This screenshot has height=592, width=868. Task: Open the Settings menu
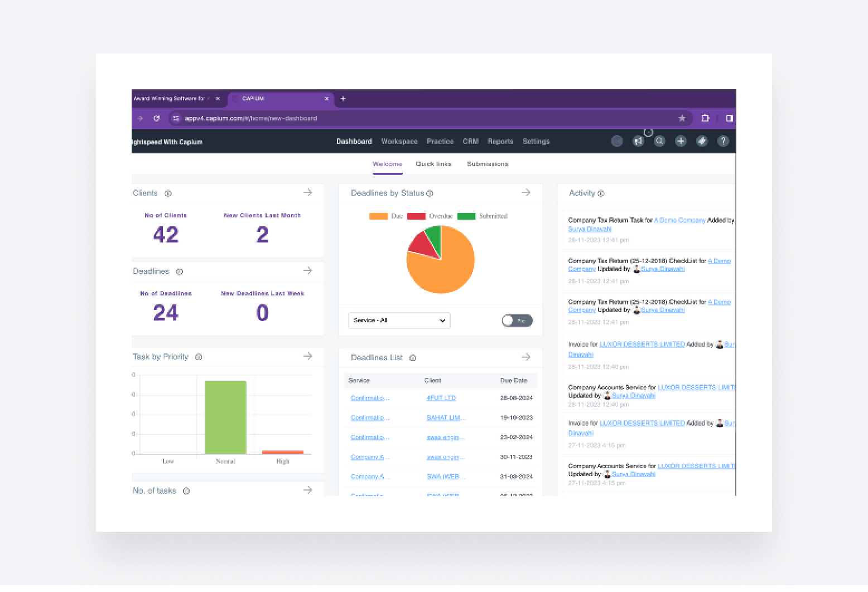[536, 142]
